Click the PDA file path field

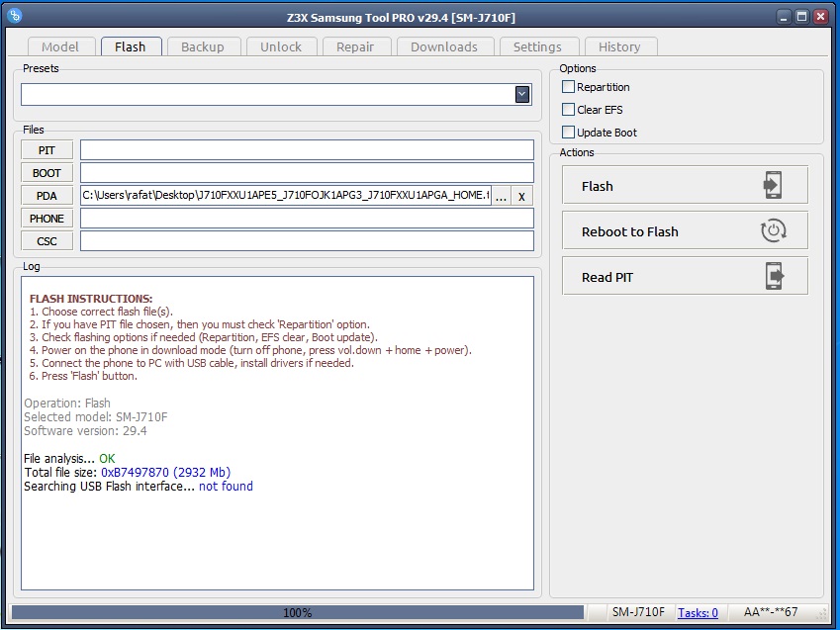(286, 196)
